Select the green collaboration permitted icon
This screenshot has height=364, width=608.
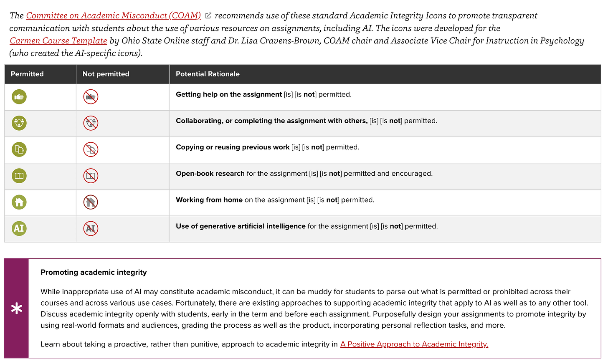[x=19, y=123]
